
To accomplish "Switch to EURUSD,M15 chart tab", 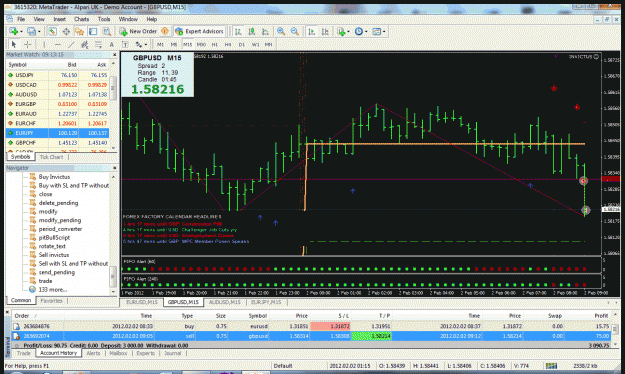I will point(142,302).
